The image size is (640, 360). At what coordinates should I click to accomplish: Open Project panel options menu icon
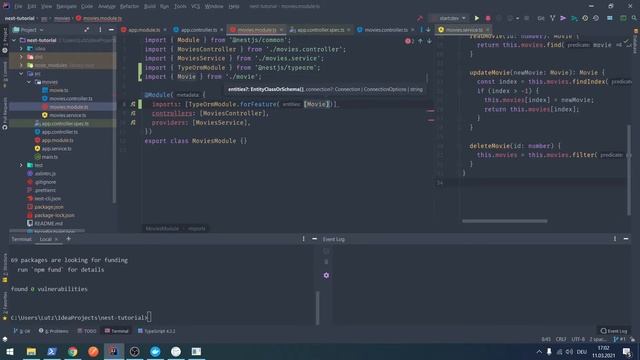coord(100,30)
